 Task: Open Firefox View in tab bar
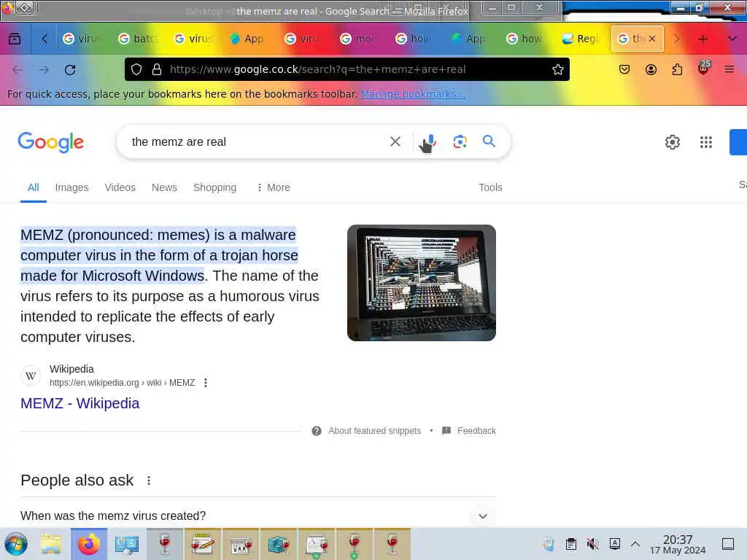pyautogui.click(x=15, y=39)
